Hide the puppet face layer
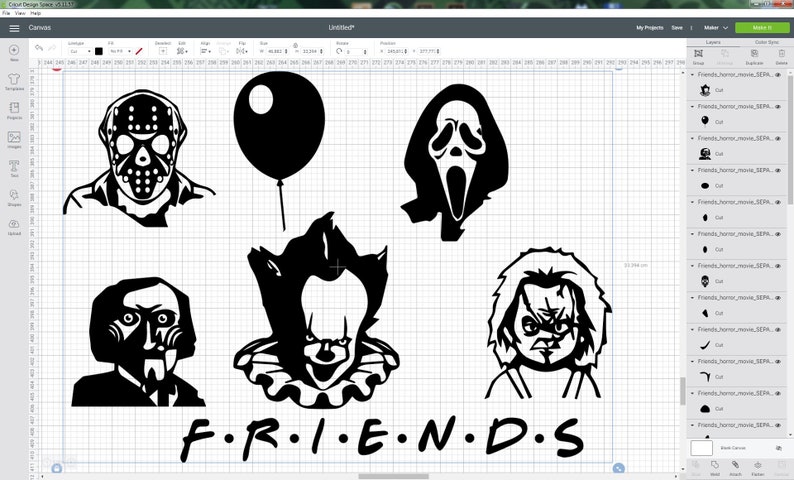 778,139
